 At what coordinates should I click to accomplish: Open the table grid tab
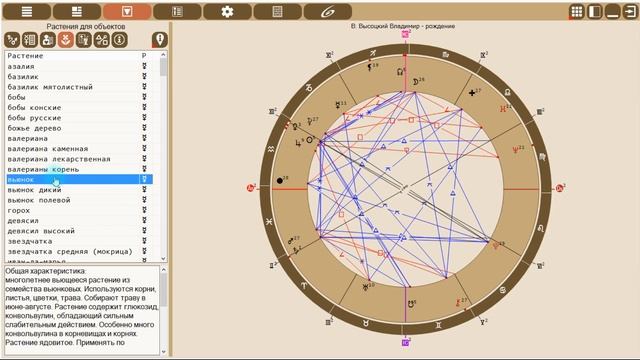[x=278, y=11]
